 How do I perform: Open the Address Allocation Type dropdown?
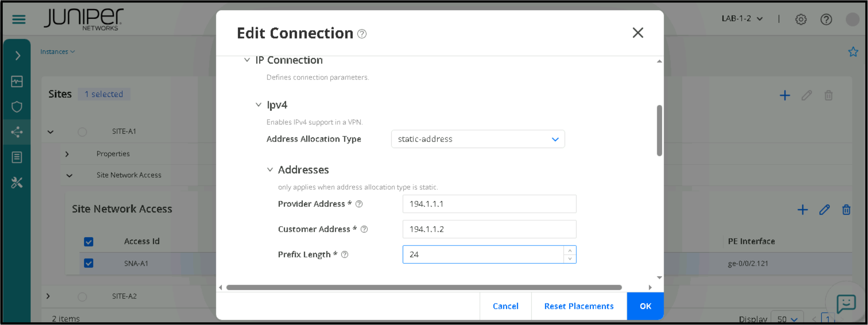[478, 139]
